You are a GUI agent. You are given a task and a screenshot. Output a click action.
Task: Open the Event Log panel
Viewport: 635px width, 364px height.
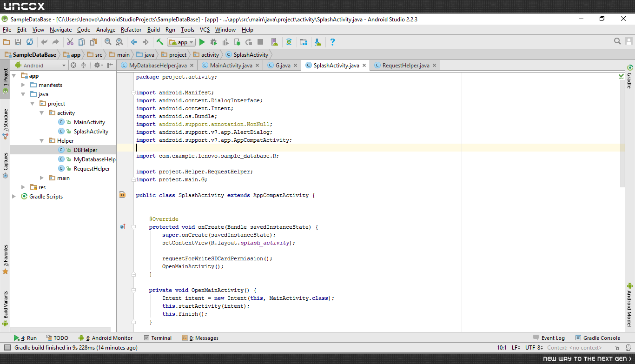click(x=549, y=338)
